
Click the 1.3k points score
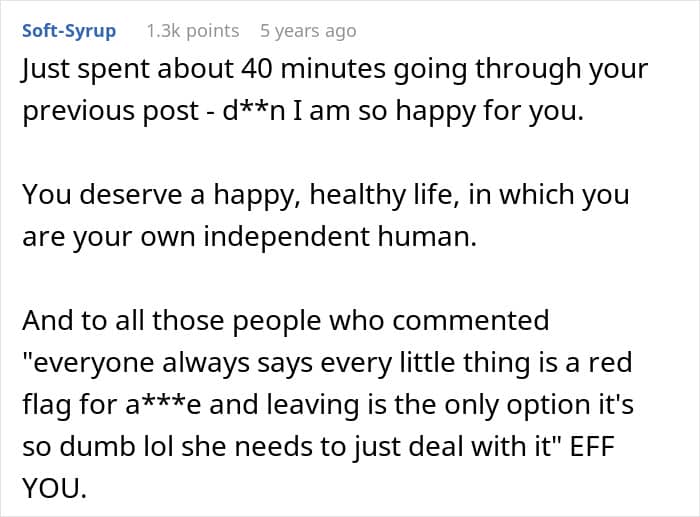pyautogui.click(x=192, y=31)
